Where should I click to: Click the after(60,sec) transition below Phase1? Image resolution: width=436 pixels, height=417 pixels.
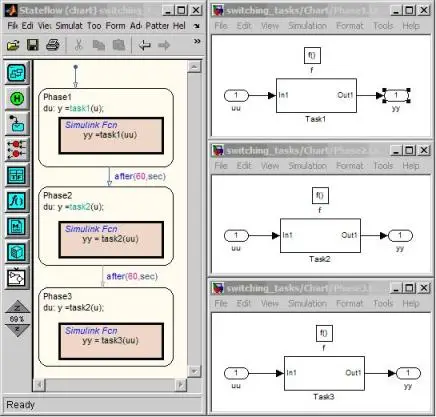click(x=140, y=176)
